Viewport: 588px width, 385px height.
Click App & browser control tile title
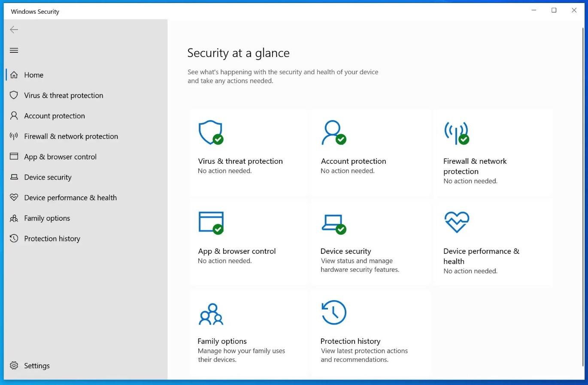tap(237, 251)
